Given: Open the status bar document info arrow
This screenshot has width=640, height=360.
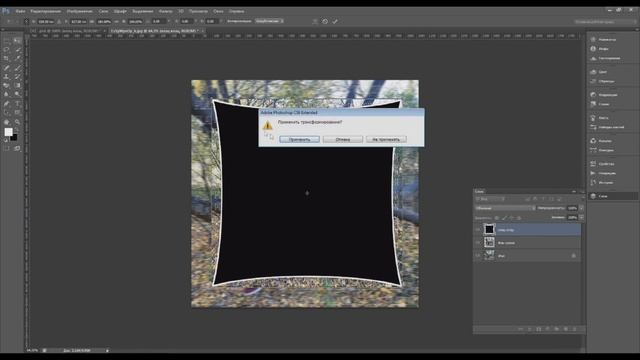Looking at the screenshot, I should coord(107,350).
